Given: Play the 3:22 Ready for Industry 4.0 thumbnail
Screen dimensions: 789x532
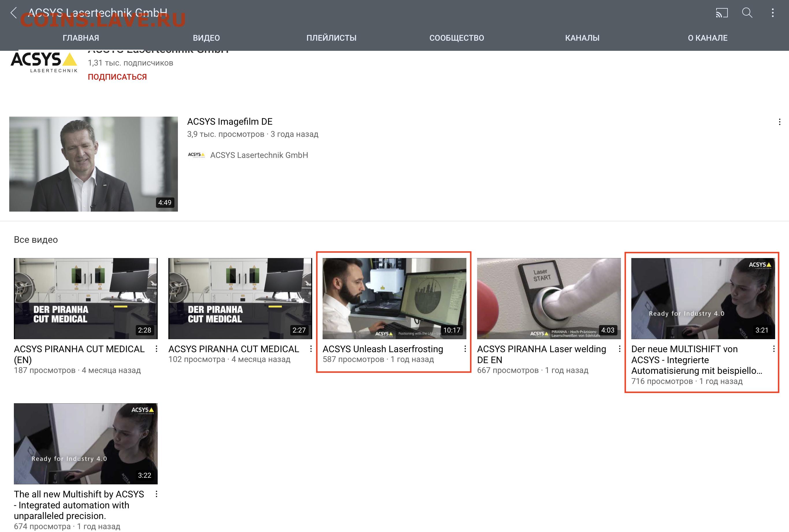Looking at the screenshot, I should (85, 443).
